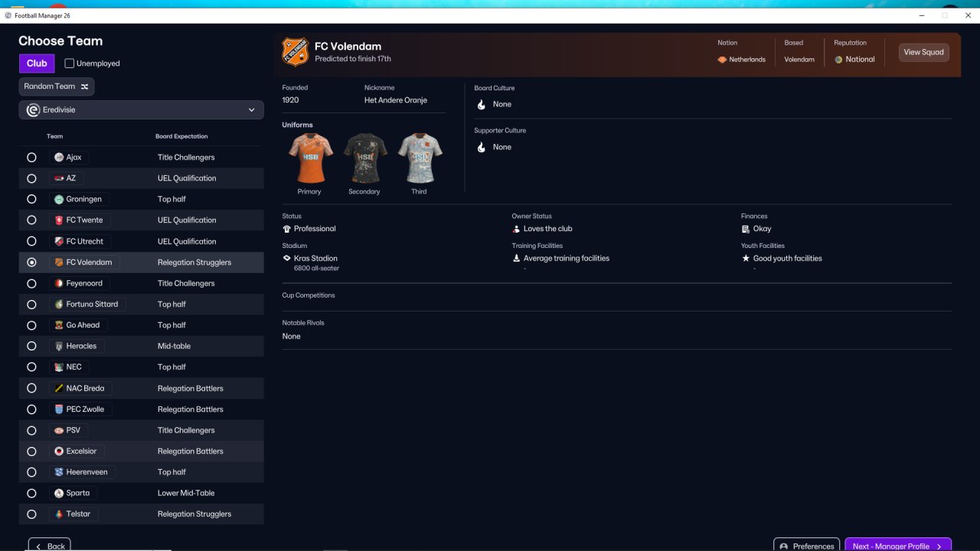Image resolution: width=980 pixels, height=551 pixels.
Task: Tick the Unemployed checkbox
Action: coord(70,64)
